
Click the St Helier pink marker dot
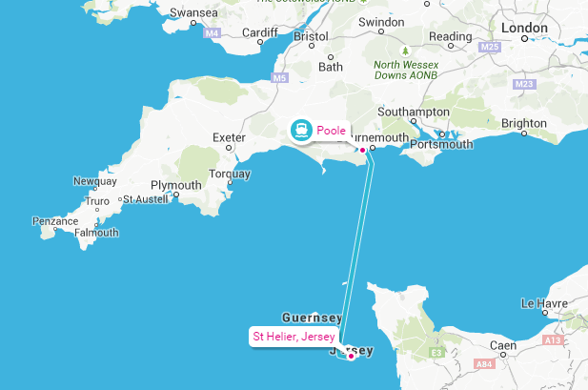pos(351,356)
